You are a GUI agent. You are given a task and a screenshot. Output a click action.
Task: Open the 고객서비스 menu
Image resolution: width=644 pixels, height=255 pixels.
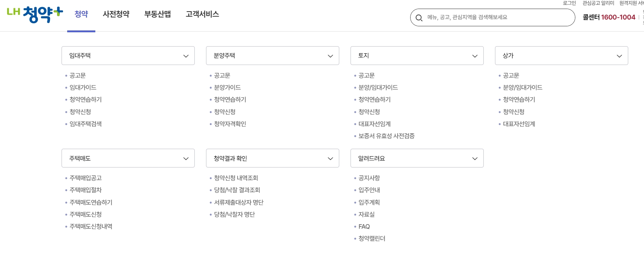coord(202,14)
